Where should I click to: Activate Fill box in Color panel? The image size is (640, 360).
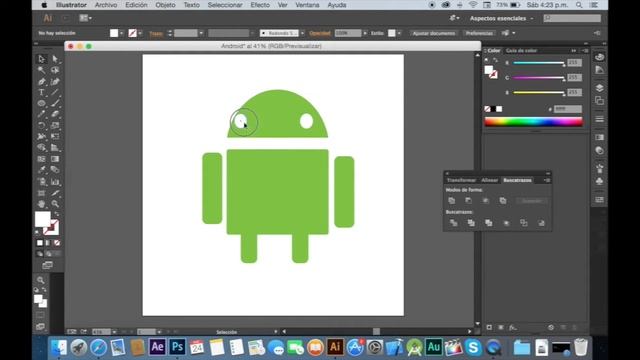489,70
